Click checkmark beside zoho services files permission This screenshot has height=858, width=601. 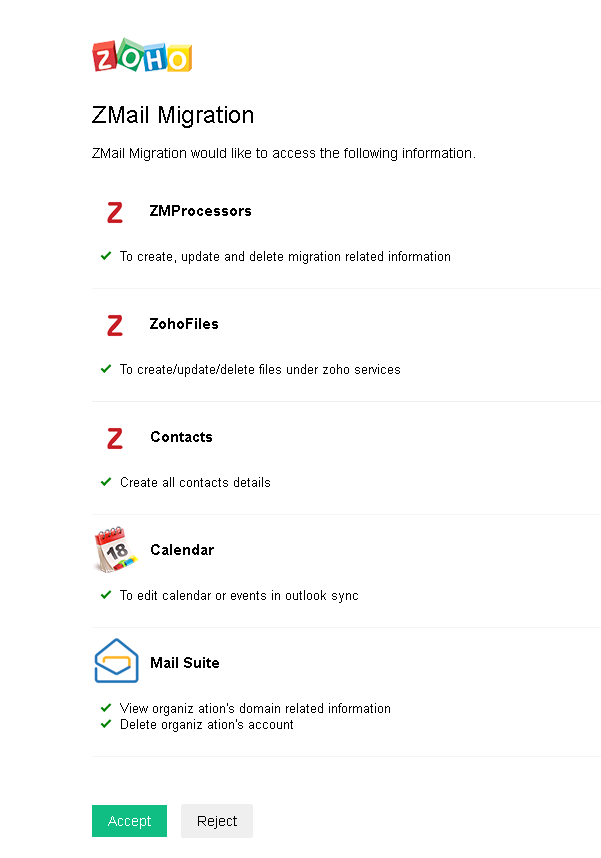pyautogui.click(x=106, y=369)
